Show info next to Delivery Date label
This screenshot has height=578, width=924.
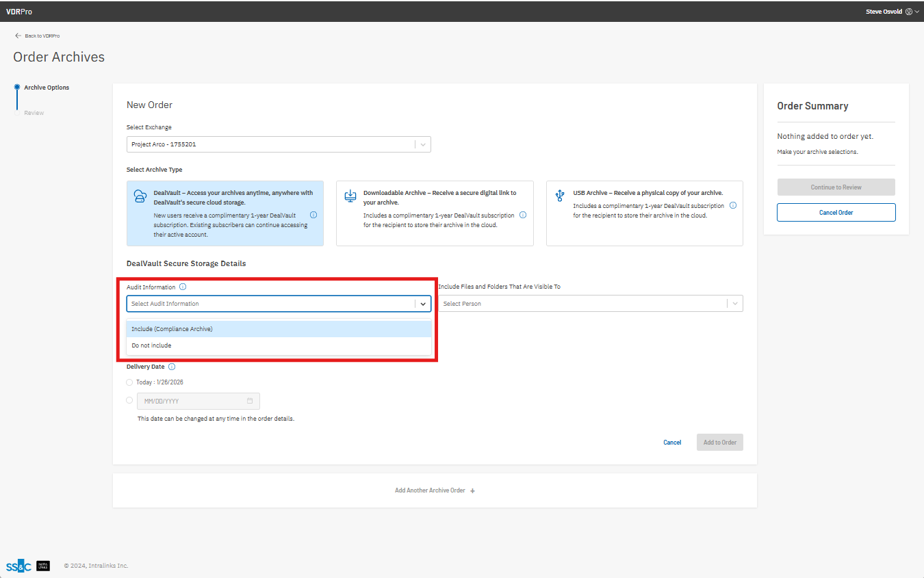tap(172, 367)
